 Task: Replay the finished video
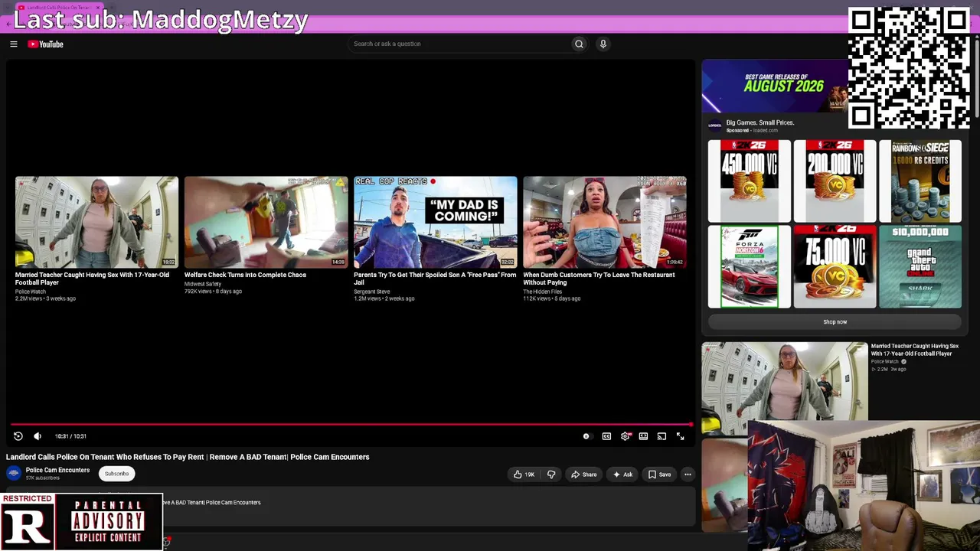18,436
